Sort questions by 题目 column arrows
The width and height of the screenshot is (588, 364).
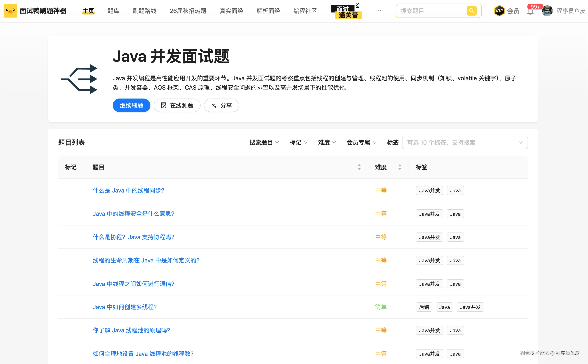click(359, 167)
